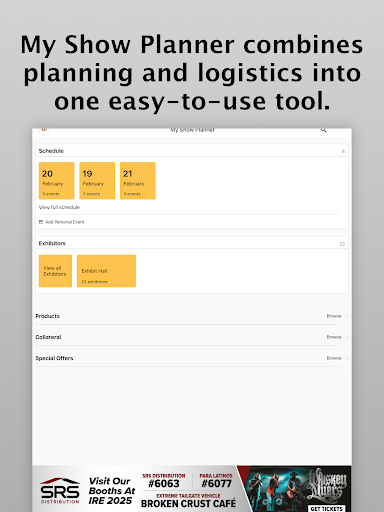Tap the small icon right of Schedule header

[x=343, y=151]
